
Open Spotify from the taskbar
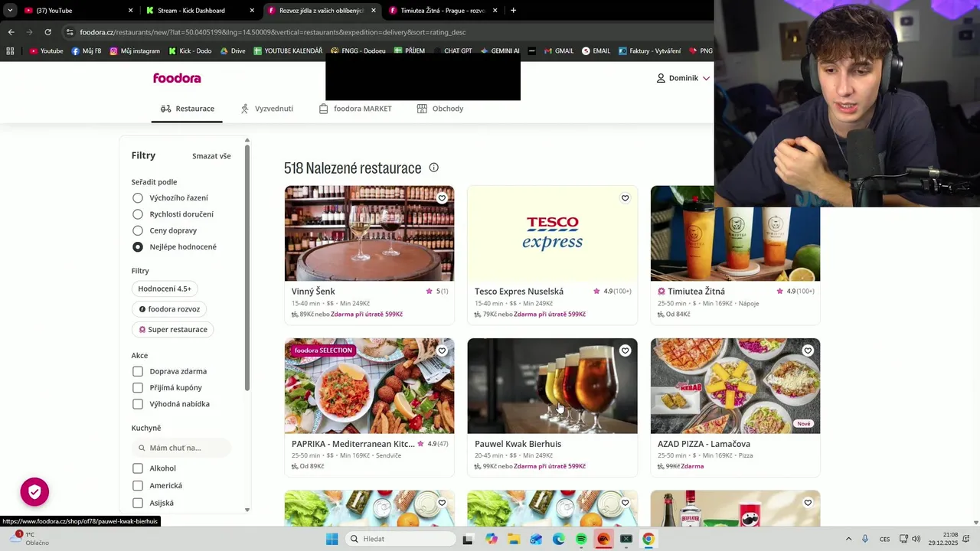pos(581,539)
